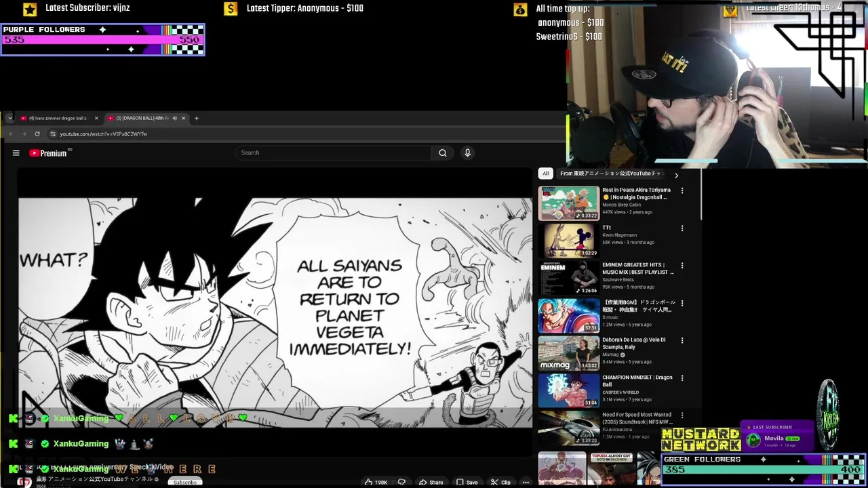
Task: Open a new browser tab
Action: [197, 118]
